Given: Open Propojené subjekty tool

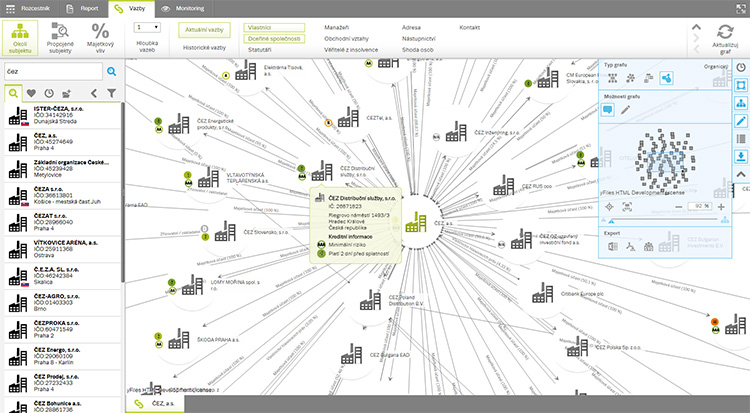Looking at the screenshot, I should [60, 38].
